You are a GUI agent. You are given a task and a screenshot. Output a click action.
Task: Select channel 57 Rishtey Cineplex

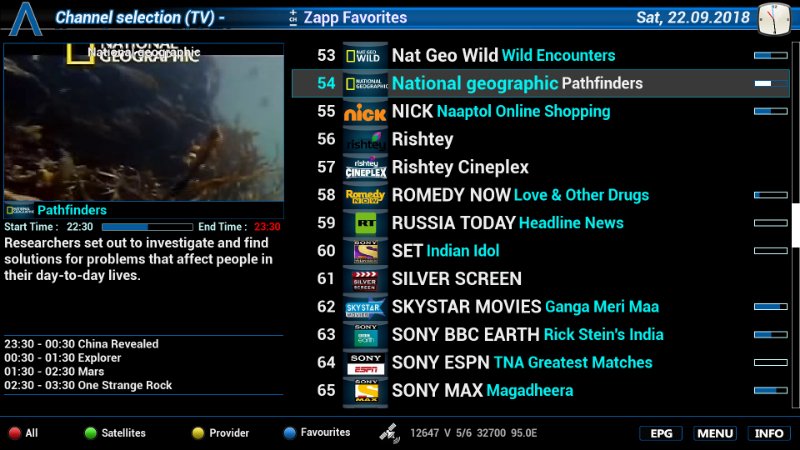pyautogui.click(x=540, y=167)
